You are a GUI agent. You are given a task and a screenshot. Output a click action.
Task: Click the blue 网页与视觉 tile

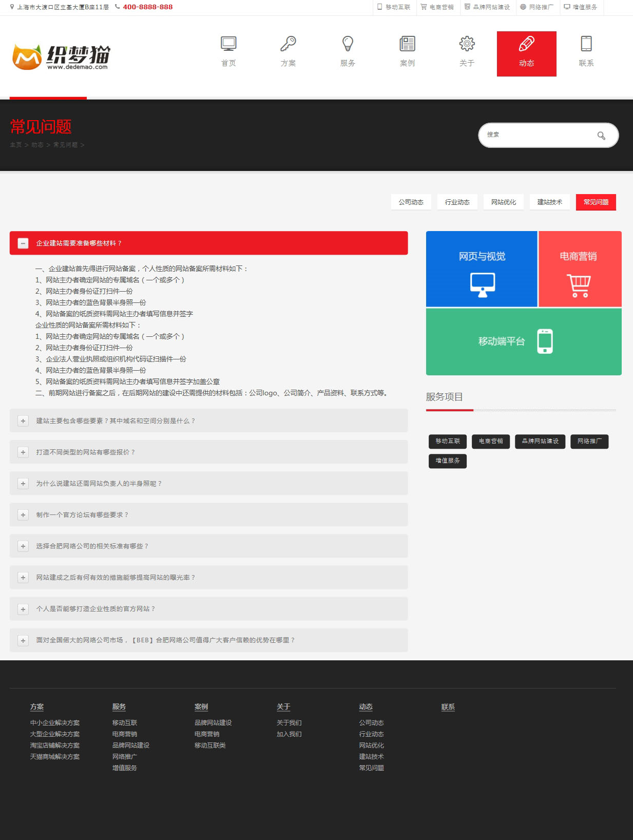482,269
